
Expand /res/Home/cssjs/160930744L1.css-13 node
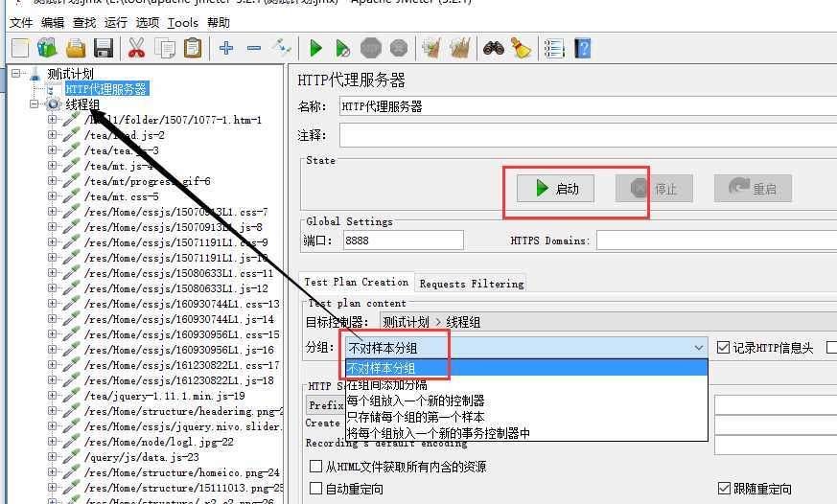tap(53, 303)
